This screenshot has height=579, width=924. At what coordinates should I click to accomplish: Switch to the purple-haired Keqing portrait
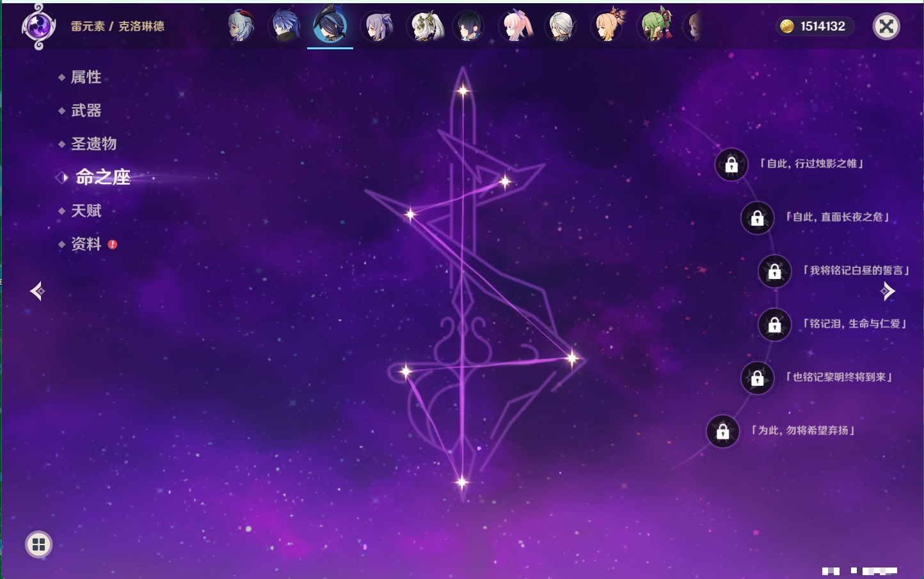[377, 27]
